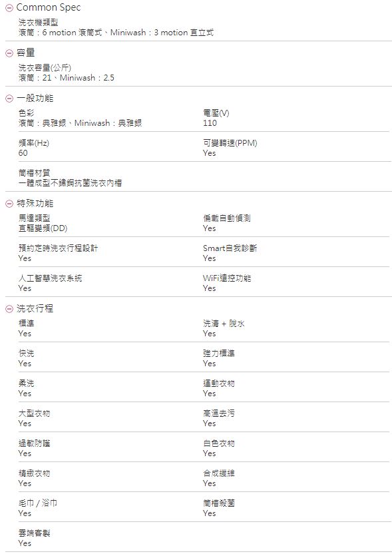Screen dimensions: 392x556
Task: Click the 直驅變頻(DD) motor type value
Action: [43, 228]
